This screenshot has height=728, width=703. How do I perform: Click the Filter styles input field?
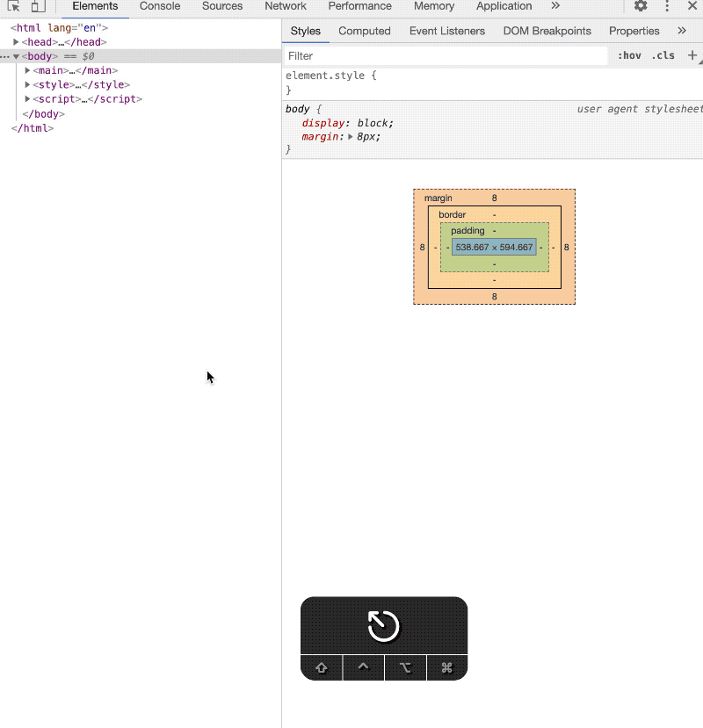pos(446,55)
